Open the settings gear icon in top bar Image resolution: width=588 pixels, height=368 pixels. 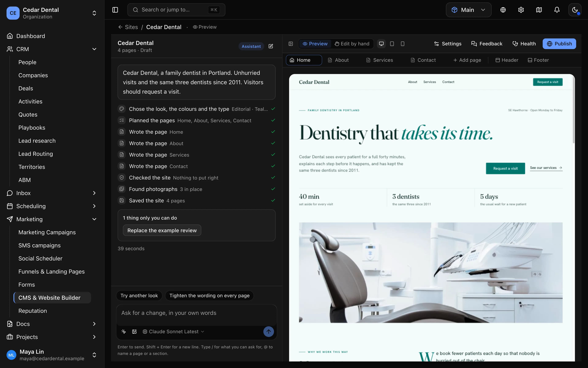click(521, 10)
